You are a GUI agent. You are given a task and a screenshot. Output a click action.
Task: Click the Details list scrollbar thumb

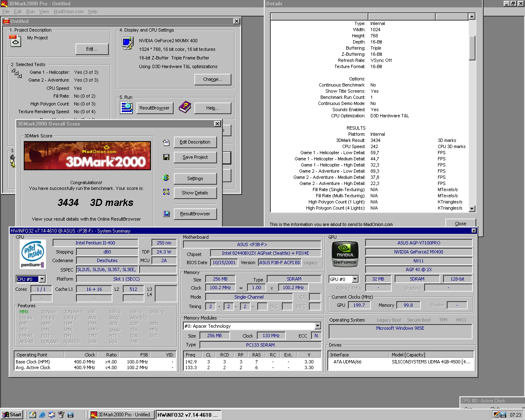[472, 48]
